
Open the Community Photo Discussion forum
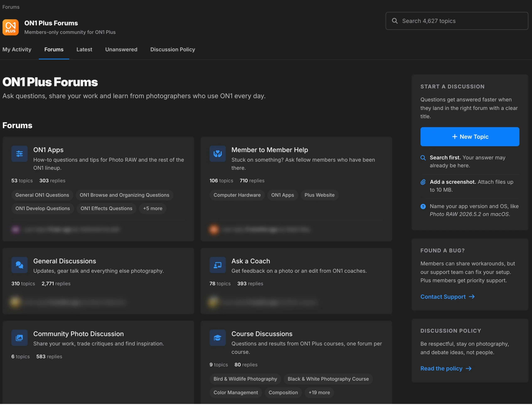(x=79, y=334)
